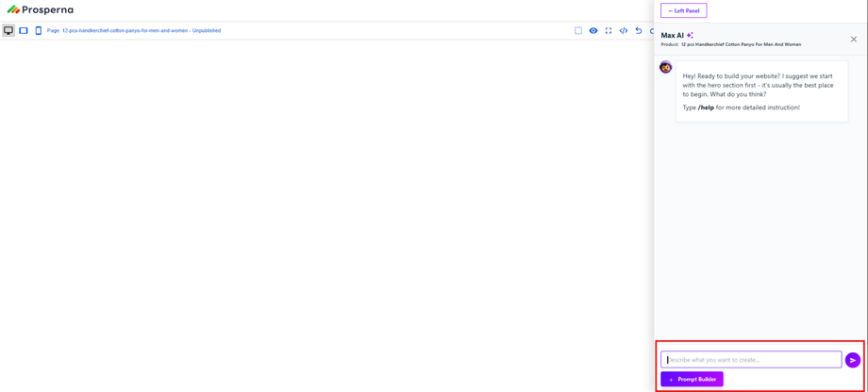
Task: Send the chat message arrow button
Action: tap(853, 360)
